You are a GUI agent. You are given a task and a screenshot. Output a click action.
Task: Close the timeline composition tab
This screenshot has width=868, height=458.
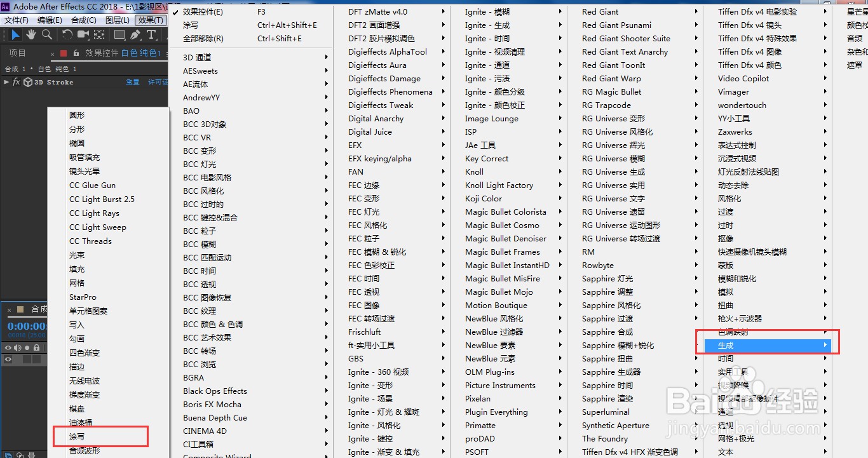[9, 310]
